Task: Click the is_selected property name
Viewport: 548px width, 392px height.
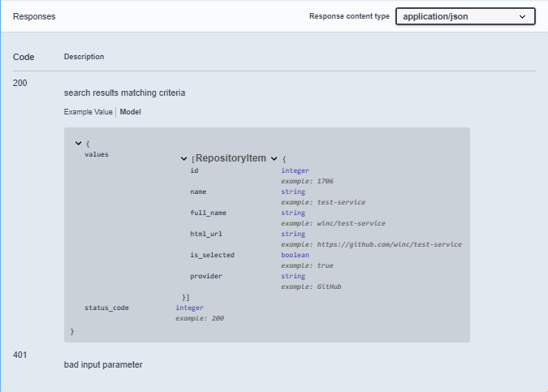Action: (212, 255)
